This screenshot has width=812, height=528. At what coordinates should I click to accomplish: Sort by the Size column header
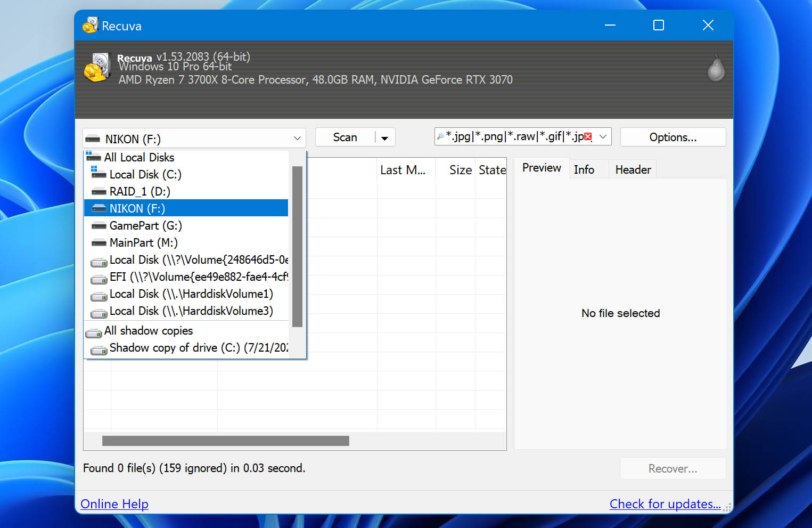pyautogui.click(x=456, y=170)
